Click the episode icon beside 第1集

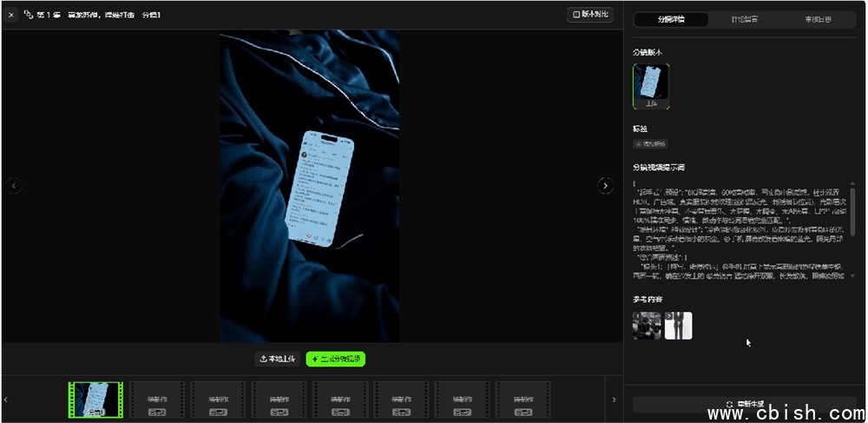(29, 15)
